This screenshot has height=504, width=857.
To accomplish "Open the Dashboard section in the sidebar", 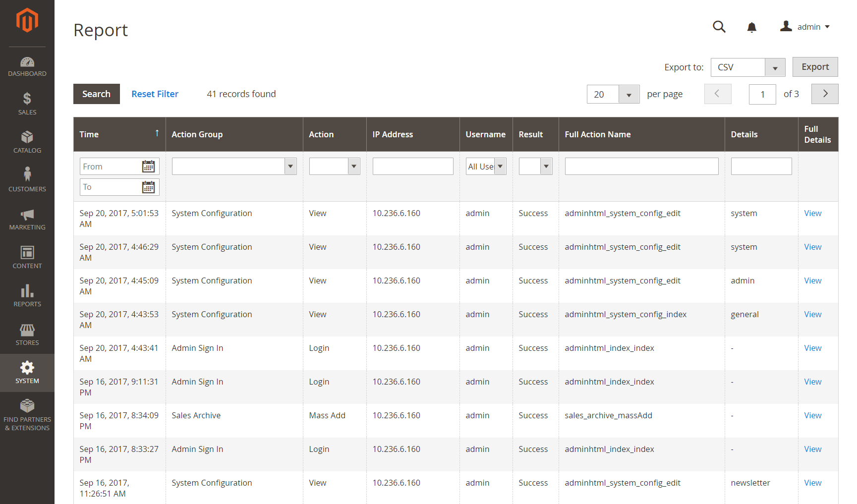I will tap(27, 66).
